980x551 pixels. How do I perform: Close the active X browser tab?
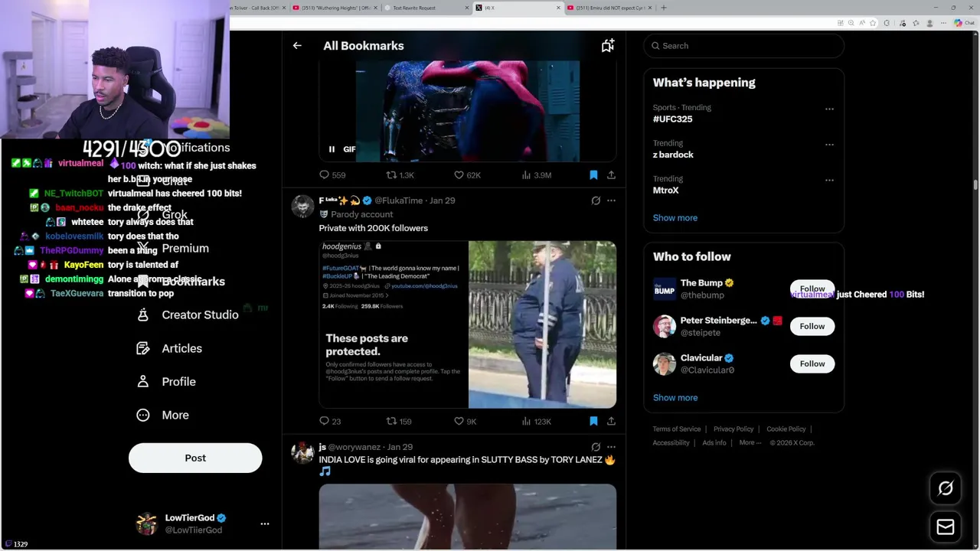558,8
